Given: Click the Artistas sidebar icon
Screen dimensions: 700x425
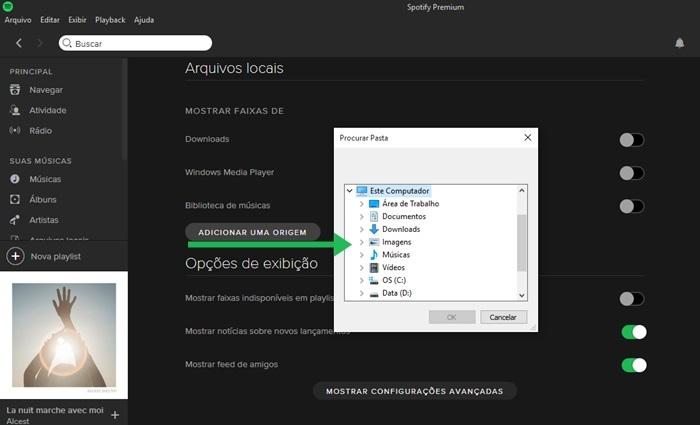Looking at the screenshot, I should point(15,220).
